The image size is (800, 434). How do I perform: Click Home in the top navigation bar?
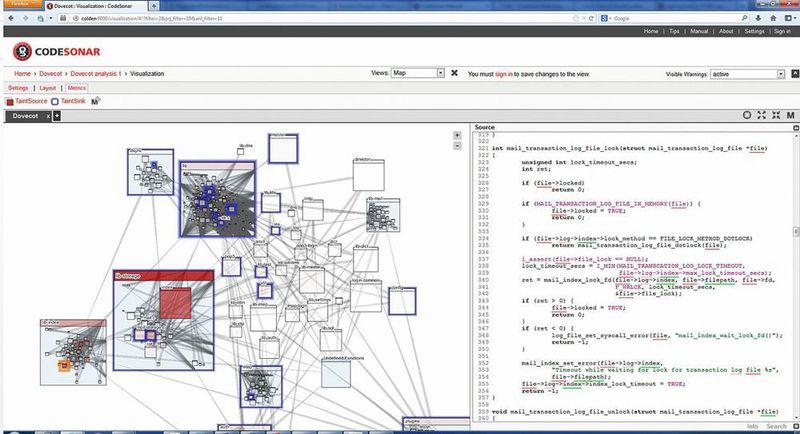(651, 31)
